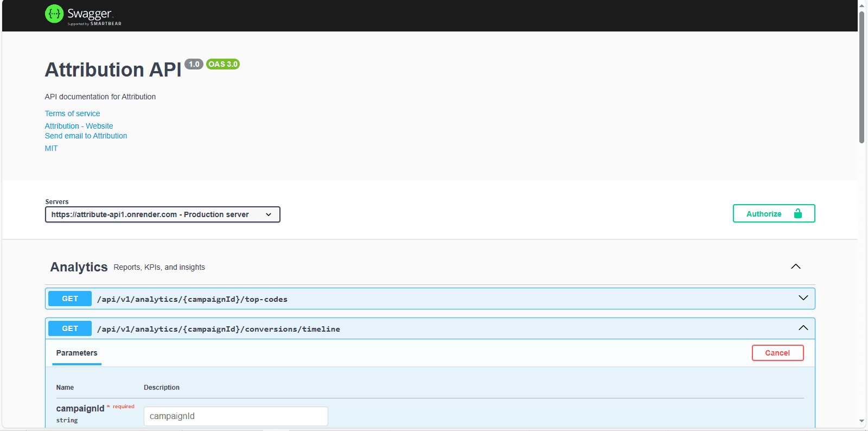This screenshot has width=868, height=431.
Task: Click the 'API documentation for Attribution' text
Action: (100, 97)
